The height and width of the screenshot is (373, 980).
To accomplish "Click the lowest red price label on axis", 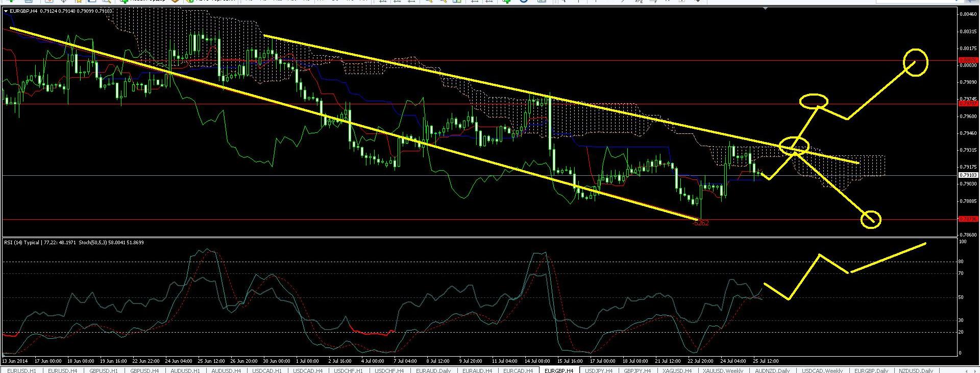I will point(968,219).
